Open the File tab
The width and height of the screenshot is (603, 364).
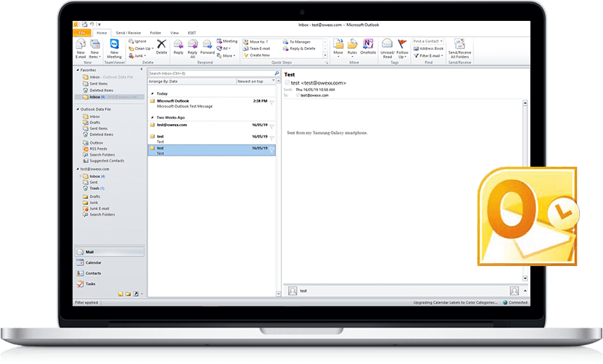click(x=82, y=33)
